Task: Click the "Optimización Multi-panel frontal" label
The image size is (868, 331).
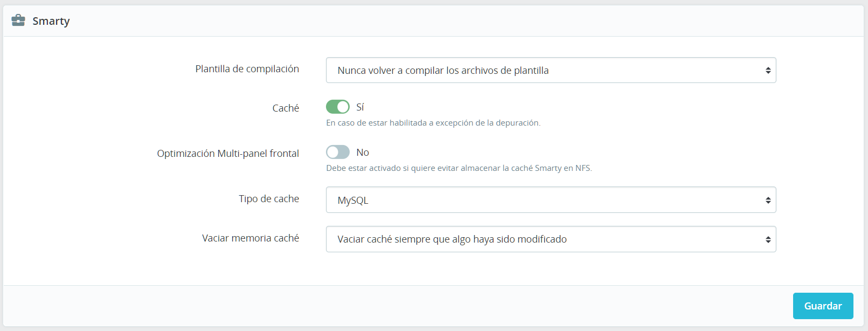Action: (x=228, y=154)
